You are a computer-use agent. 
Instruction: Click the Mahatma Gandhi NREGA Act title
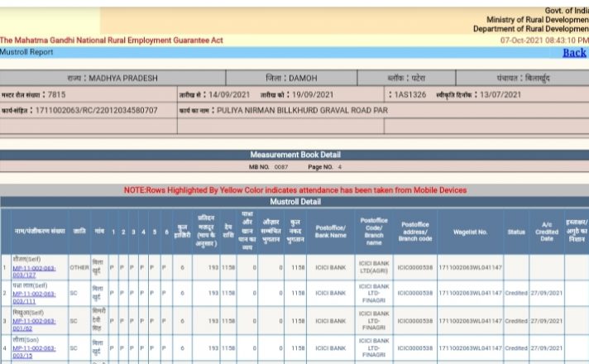point(112,41)
